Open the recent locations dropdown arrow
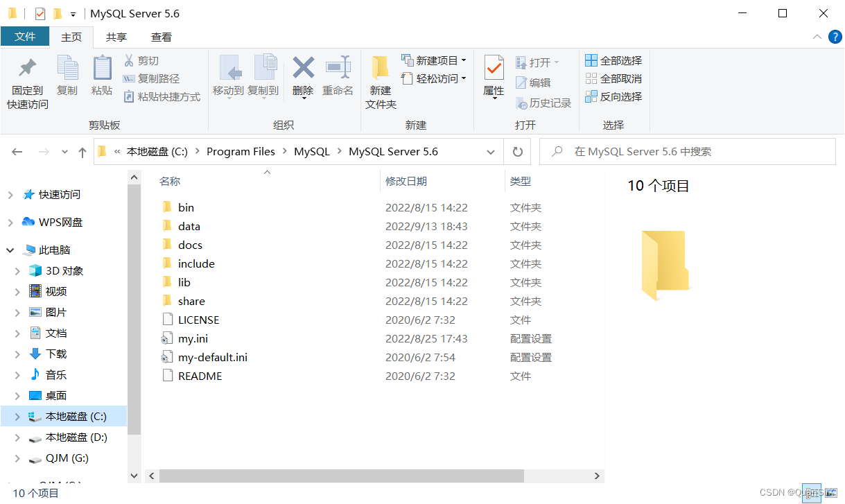The image size is (845, 504). coord(65,152)
